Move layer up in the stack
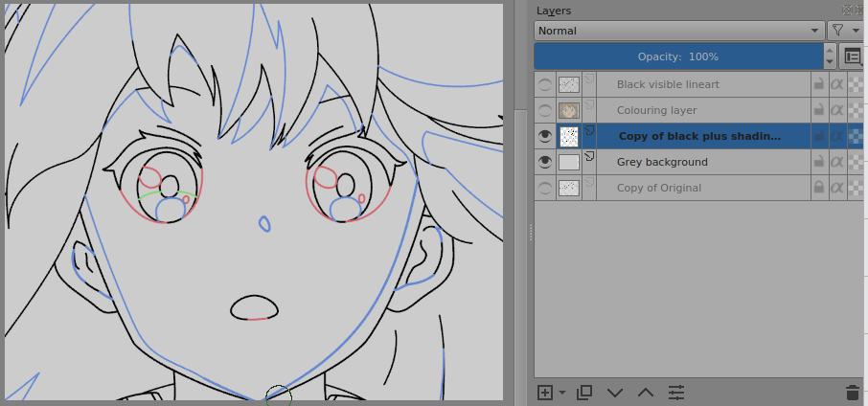 [646, 393]
